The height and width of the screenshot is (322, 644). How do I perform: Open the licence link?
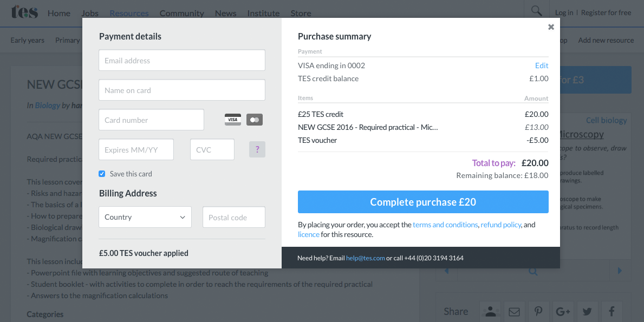pyautogui.click(x=308, y=235)
